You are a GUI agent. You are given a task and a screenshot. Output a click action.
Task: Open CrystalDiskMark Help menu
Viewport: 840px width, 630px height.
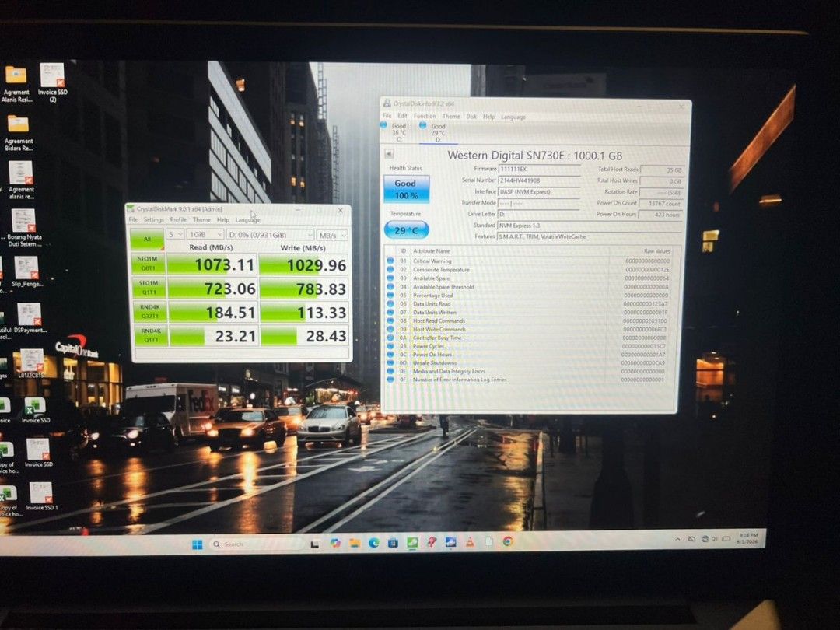click(223, 219)
